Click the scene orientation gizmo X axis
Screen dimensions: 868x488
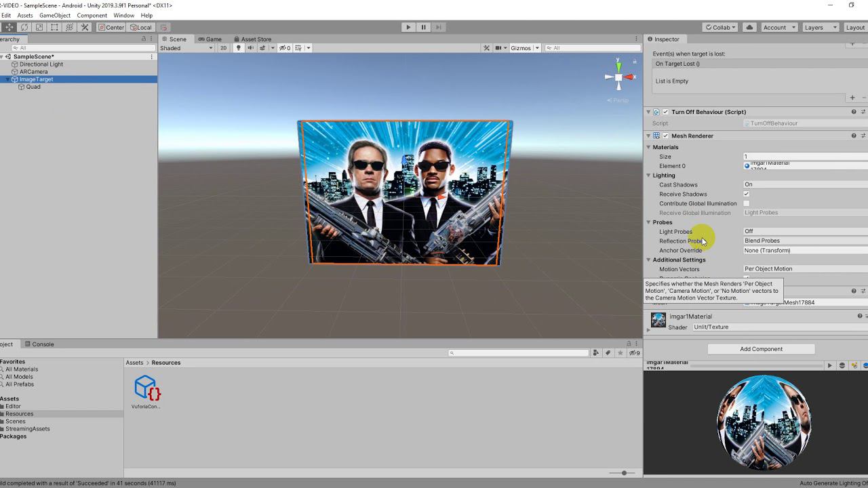click(631, 77)
